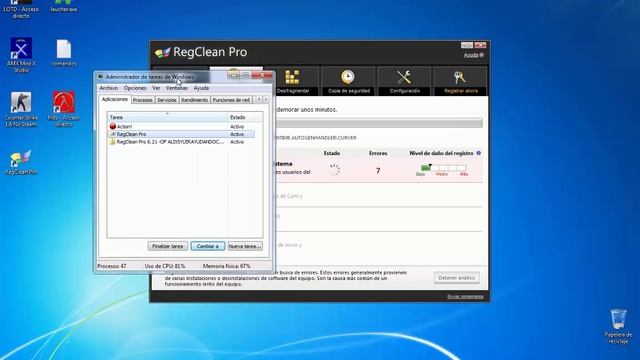This screenshot has height=360, width=640.
Task: Select the RegClean Pro 6.21 folder task icon
Action: (113, 142)
